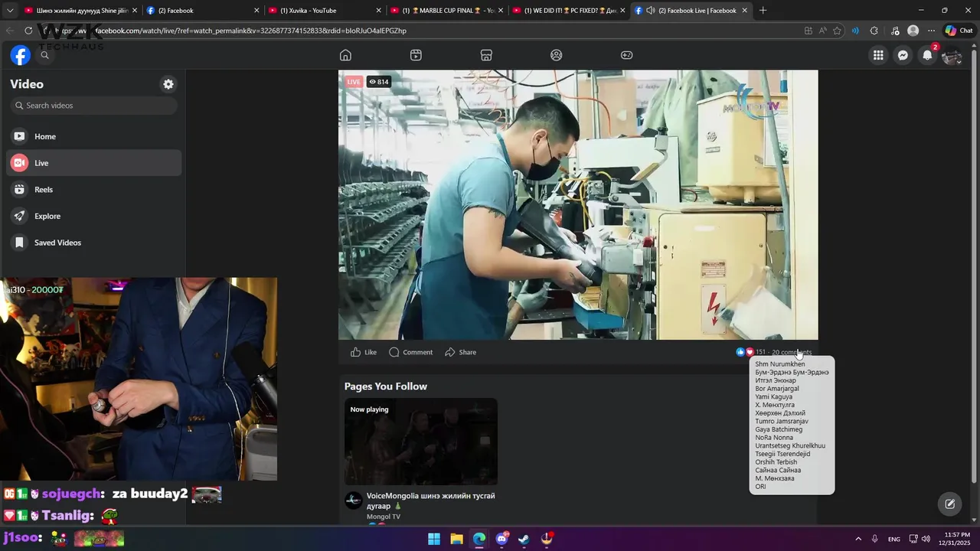Viewport: 980px width, 551px height.
Task: Open a new browser tab
Action: tap(763, 11)
